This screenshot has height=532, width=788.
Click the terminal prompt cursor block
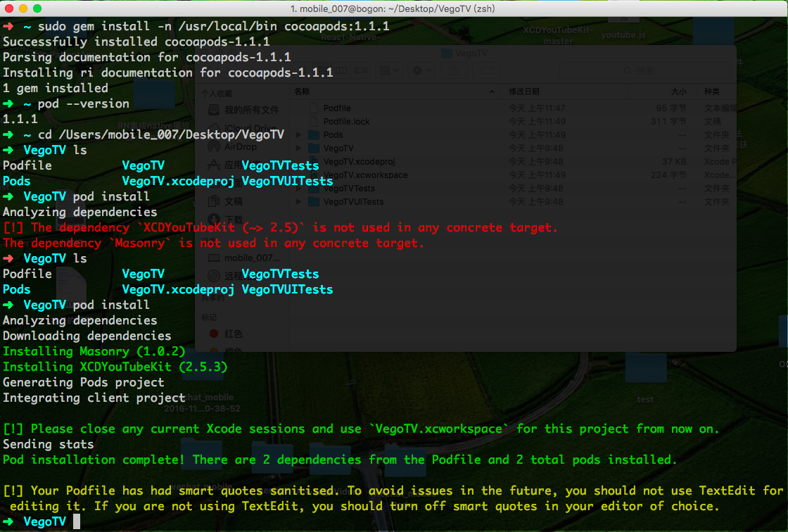pyautogui.click(x=77, y=521)
